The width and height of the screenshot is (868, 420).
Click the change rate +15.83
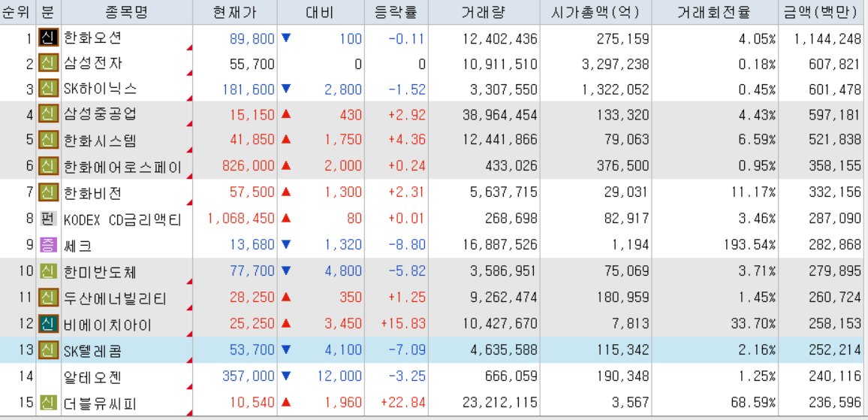(403, 324)
